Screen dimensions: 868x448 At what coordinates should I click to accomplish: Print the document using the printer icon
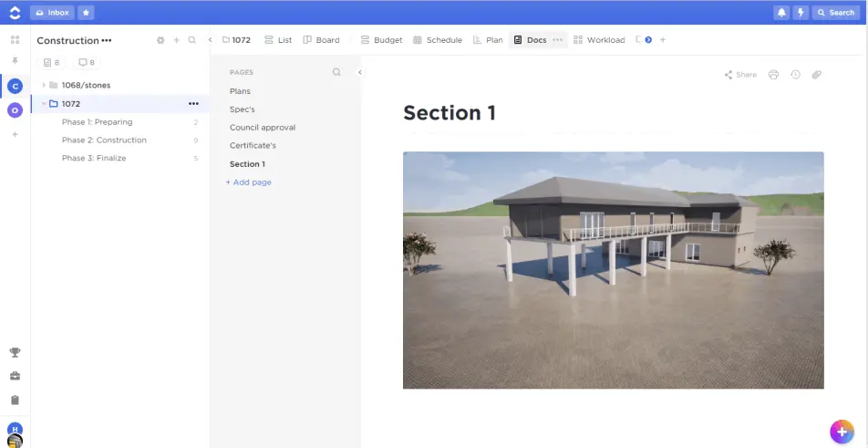coord(773,75)
